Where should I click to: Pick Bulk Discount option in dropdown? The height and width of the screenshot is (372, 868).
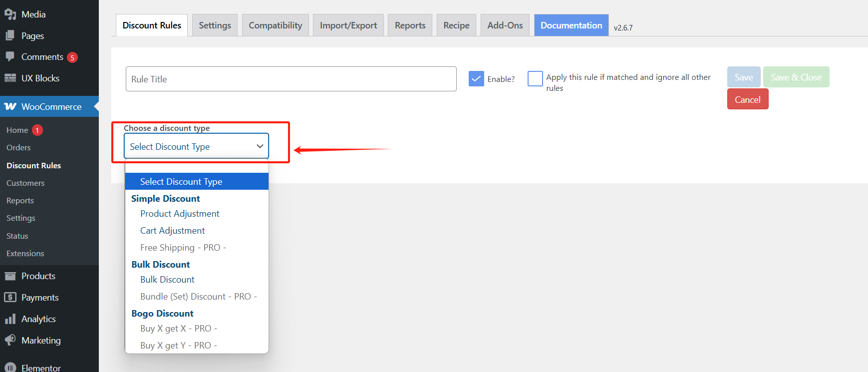point(167,280)
